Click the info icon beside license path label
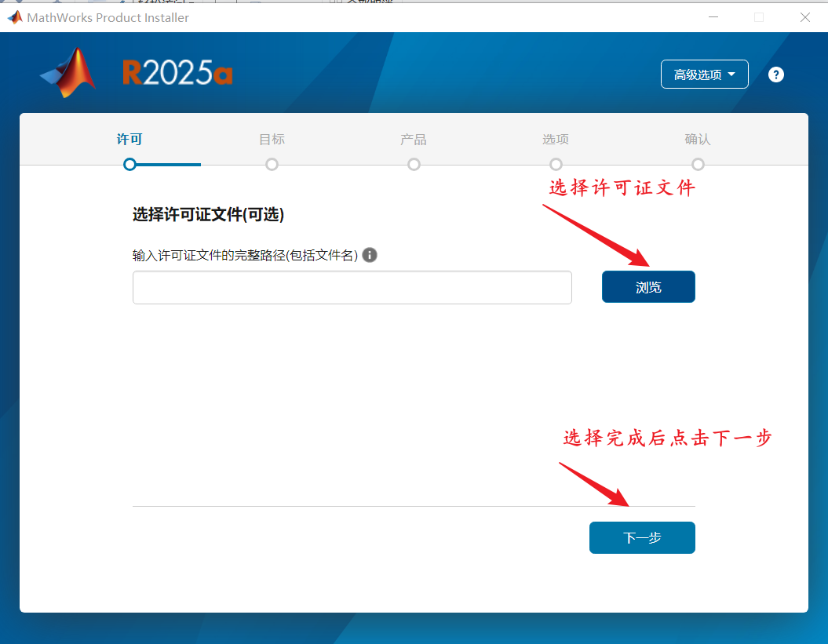828x644 pixels. coord(370,255)
